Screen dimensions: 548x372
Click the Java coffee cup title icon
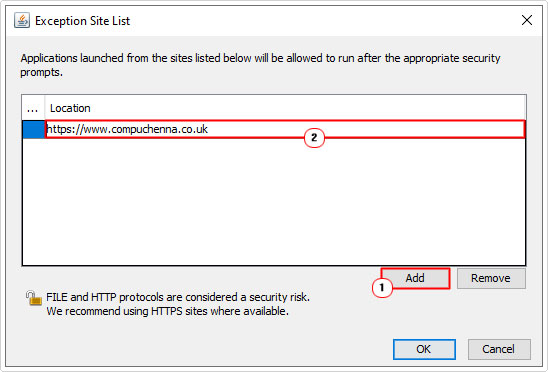click(22, 20)
